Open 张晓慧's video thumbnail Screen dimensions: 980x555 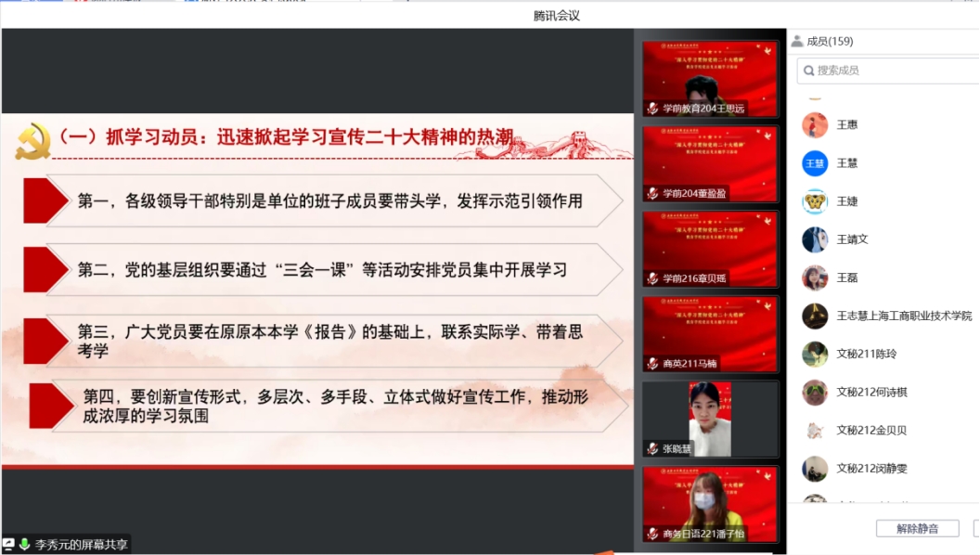[x=710, y=418]
